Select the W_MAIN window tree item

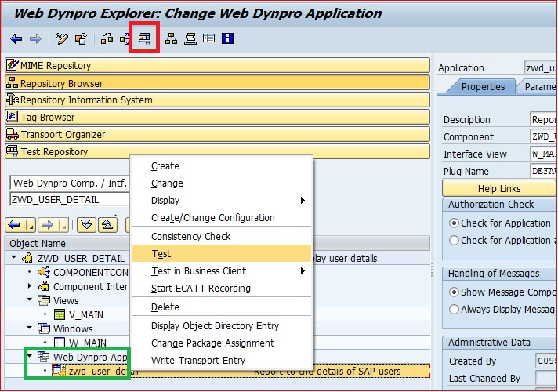coord(87,343)
